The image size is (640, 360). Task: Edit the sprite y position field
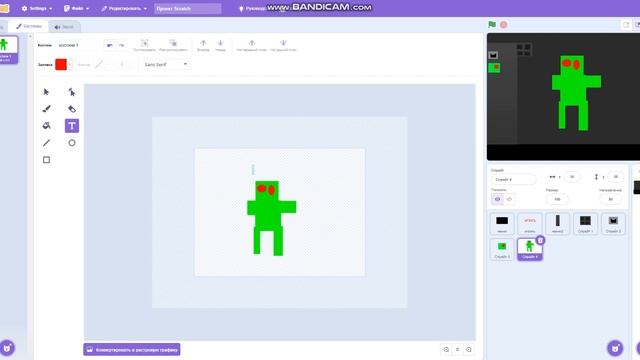(x=616, y=177)
